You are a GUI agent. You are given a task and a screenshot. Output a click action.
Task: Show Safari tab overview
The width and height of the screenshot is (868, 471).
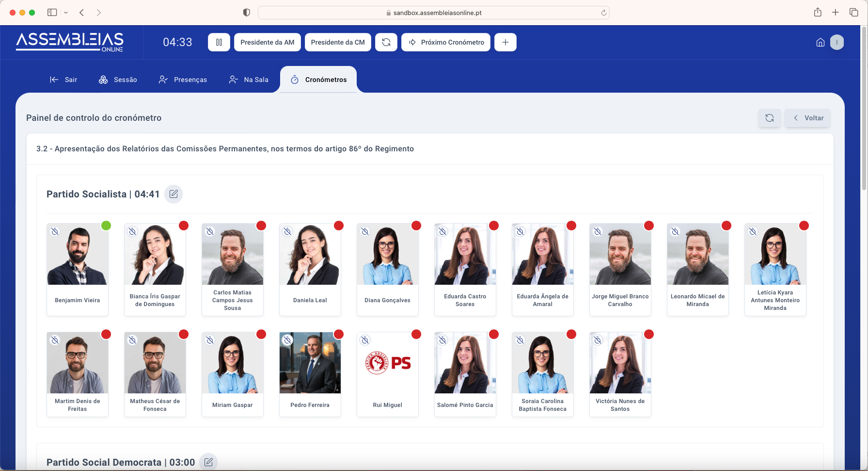point(853,13)
